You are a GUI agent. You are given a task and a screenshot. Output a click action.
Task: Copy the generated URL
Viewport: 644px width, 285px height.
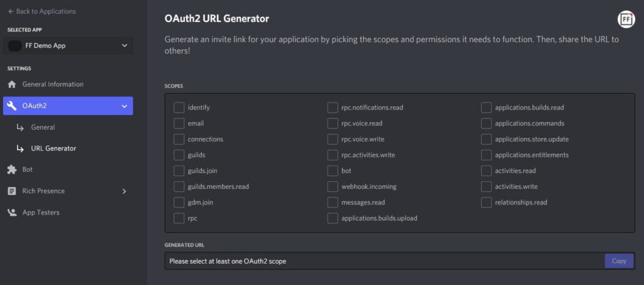618,260
